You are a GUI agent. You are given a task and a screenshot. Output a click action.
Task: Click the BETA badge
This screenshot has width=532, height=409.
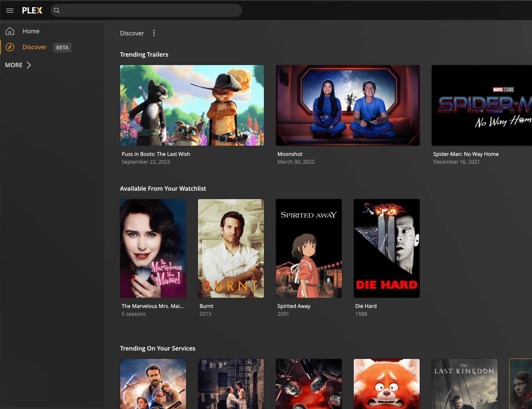(x=62, y=48)
